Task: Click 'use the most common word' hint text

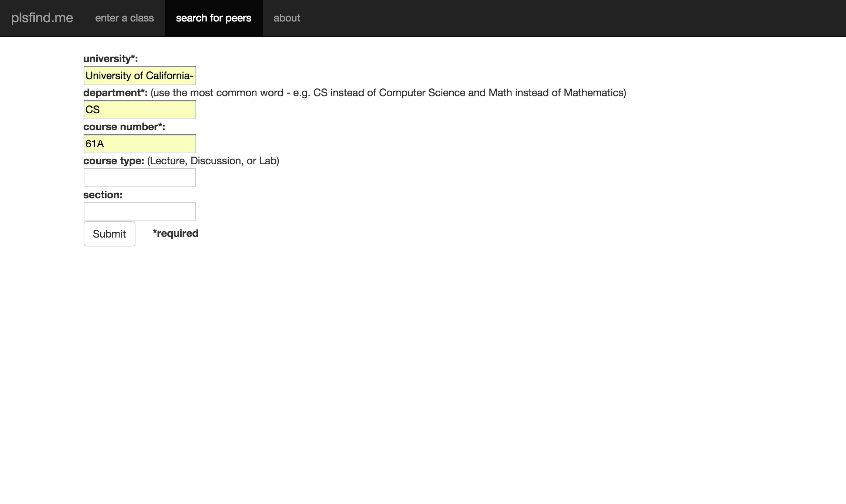Action: coord(218,93)
